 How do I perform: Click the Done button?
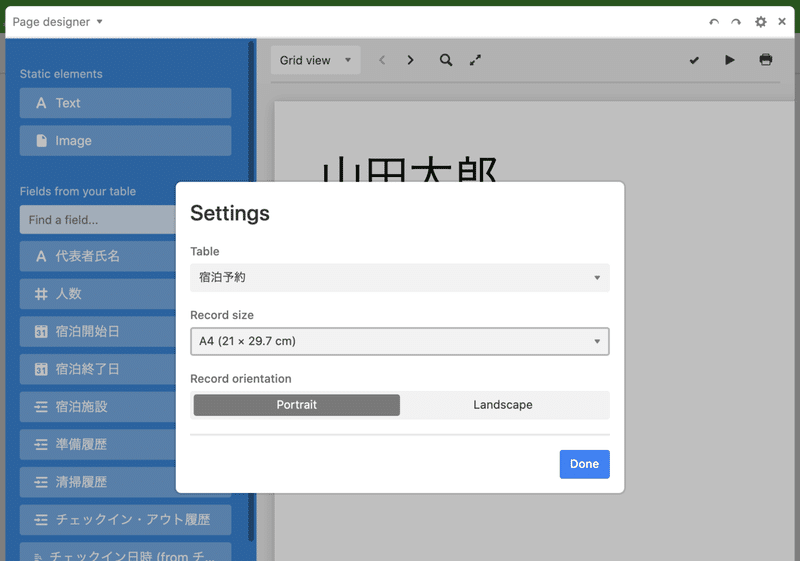(584, 464)
